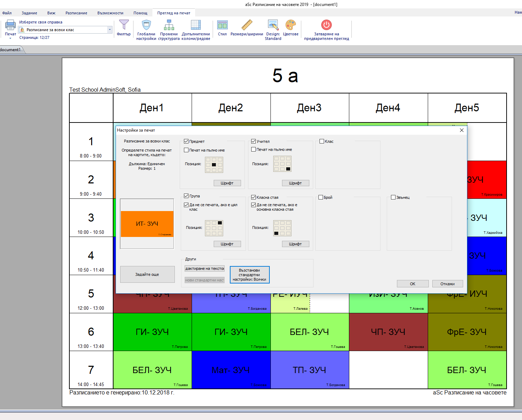Screen dimensions: 522x420
Task: Click the orange ИТ- ЗУЧ preview card
Action: click(147, 224)
